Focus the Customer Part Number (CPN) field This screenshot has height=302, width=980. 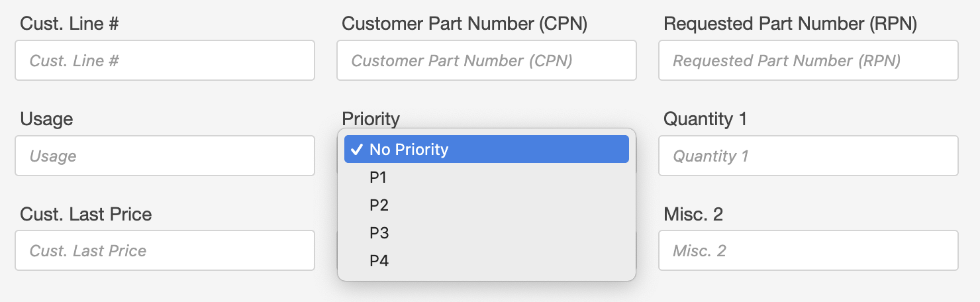486,61
